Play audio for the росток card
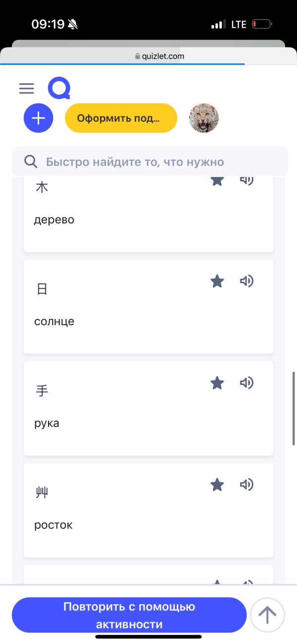 [247, 485]
